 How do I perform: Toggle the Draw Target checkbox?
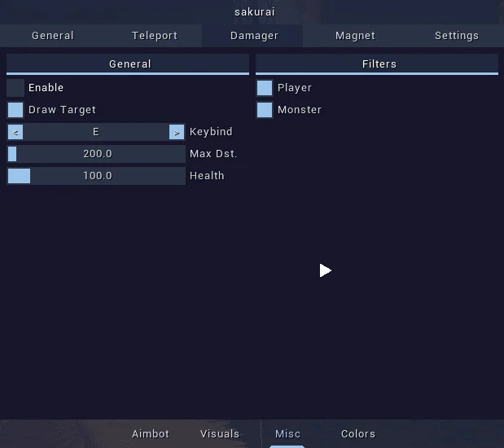click(x=15, y=110)
